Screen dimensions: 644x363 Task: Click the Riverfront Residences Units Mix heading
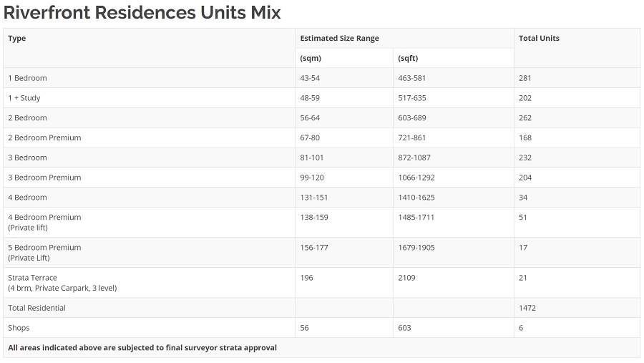click(142, 13)
